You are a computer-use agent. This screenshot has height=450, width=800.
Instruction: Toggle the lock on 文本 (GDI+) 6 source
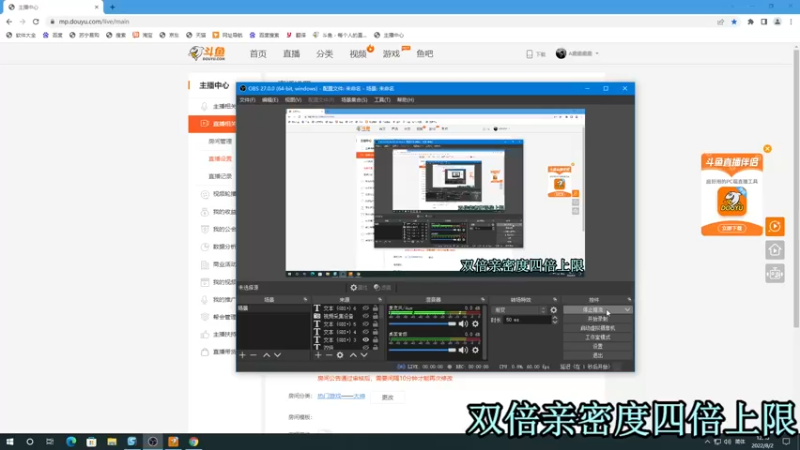(x=376, y=308)
